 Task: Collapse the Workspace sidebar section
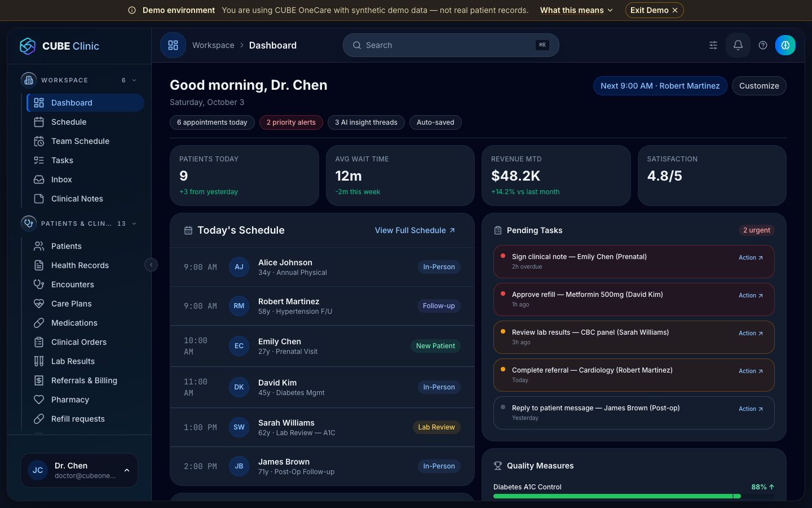(134, 80)
